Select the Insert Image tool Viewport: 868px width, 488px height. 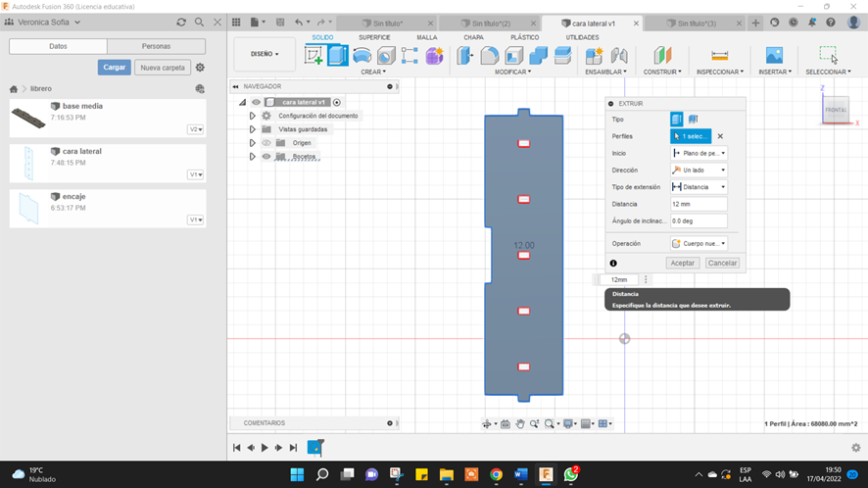(775, 56)
